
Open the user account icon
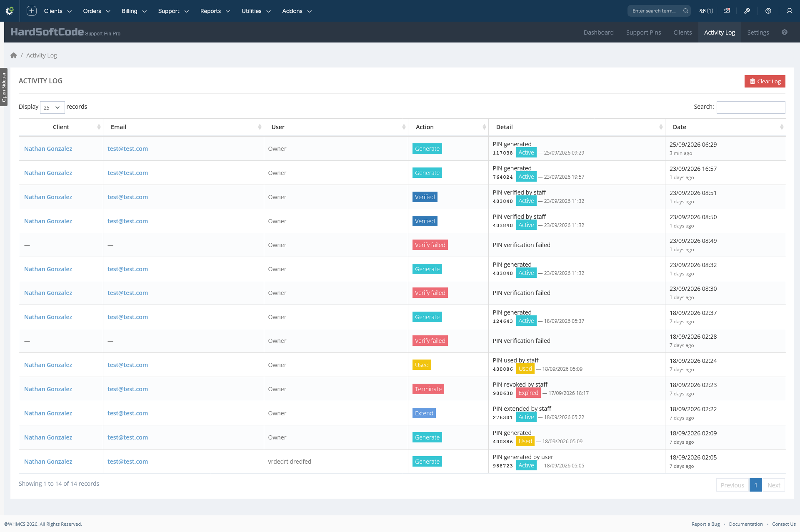789,11
